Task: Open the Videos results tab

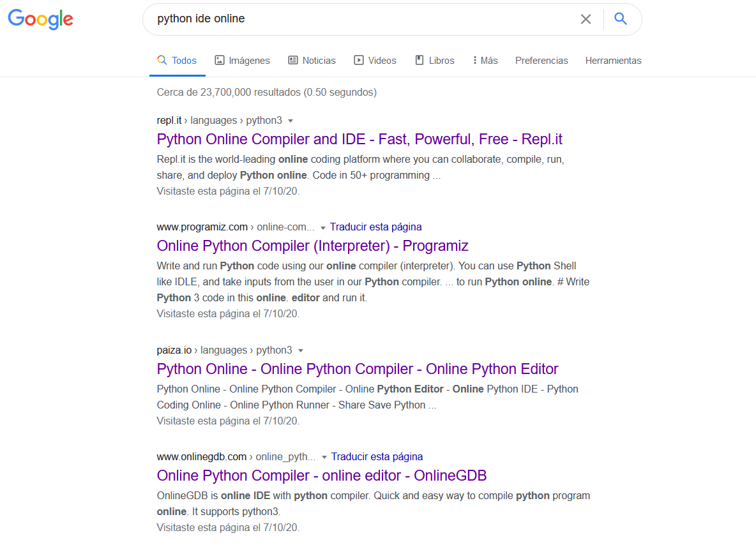Action: [x=375, y=61]
